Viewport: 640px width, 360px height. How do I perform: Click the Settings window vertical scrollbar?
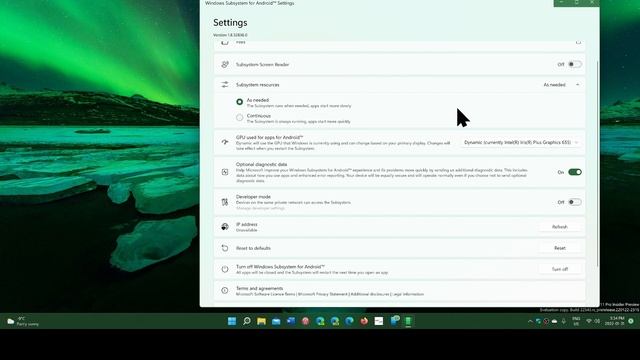598,163
